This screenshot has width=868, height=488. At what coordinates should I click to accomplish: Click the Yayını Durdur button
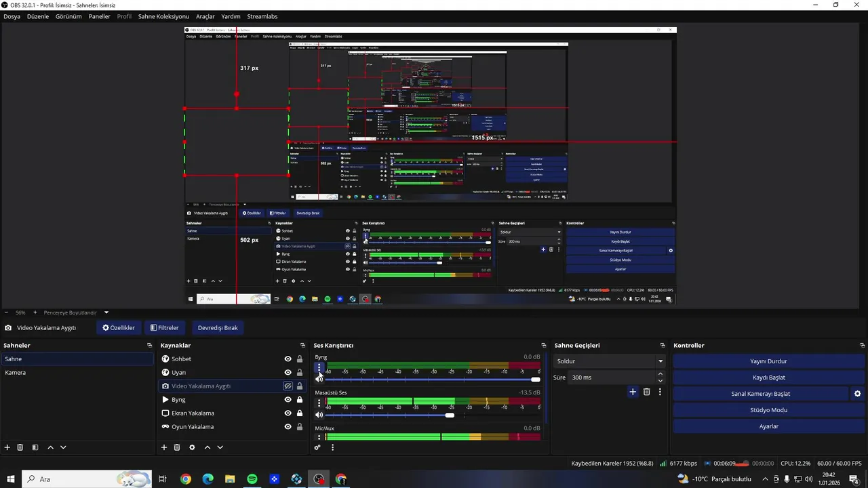pos(768,361)
